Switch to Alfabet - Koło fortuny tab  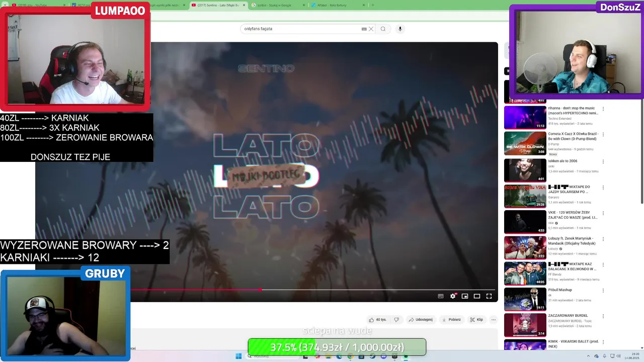[335, 5]
